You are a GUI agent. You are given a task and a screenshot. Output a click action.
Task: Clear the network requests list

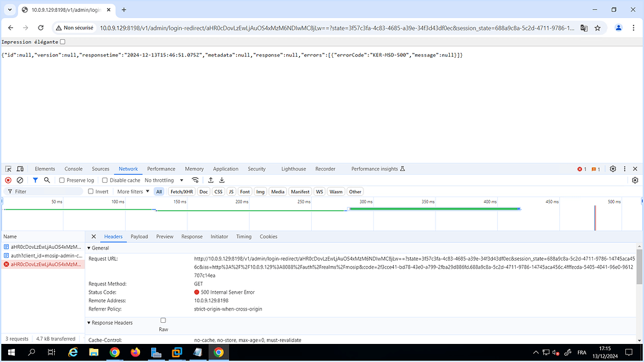coord(20,180)
